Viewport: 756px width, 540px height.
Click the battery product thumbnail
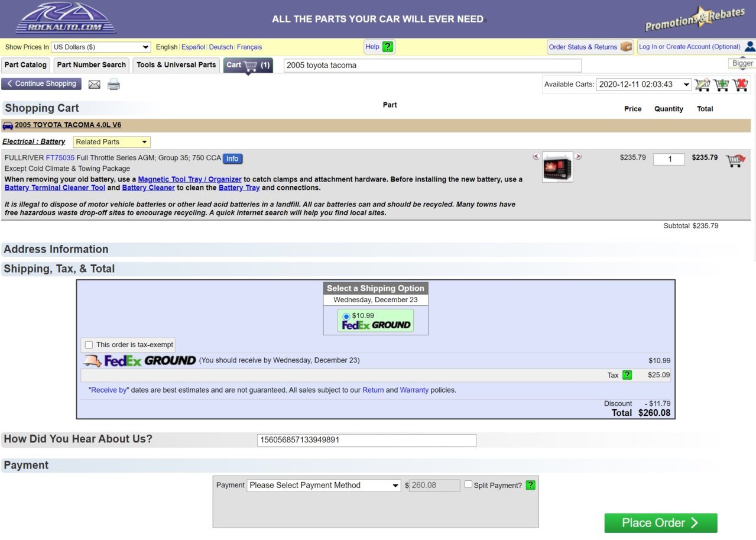point(557,167)
